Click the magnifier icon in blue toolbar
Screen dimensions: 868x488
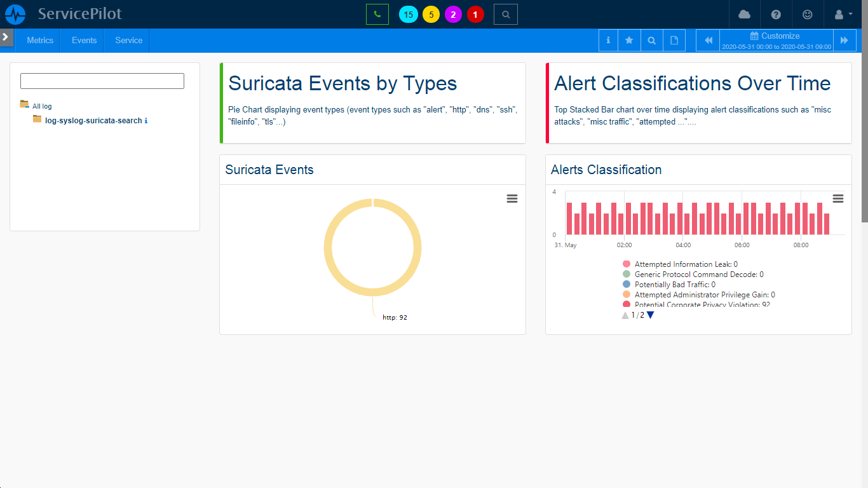pyautogui.click(x=651, y=40)
